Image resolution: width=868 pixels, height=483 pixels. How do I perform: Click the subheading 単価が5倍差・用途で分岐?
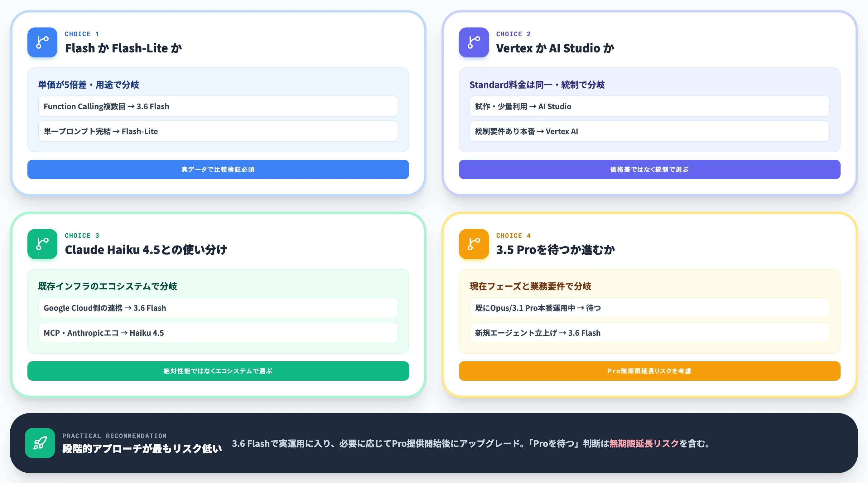tap(89, 85)
